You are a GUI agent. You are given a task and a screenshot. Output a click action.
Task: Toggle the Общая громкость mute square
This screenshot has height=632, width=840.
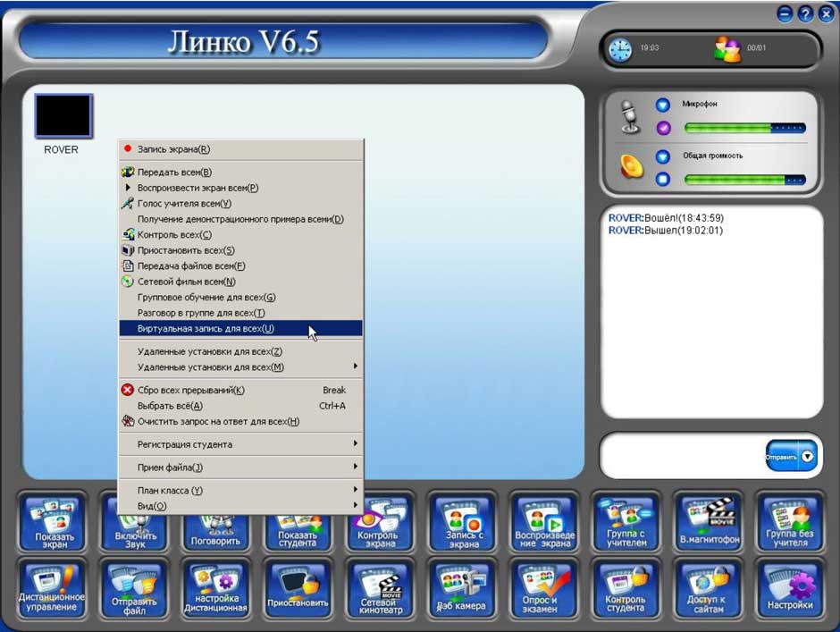click(663, 180)
